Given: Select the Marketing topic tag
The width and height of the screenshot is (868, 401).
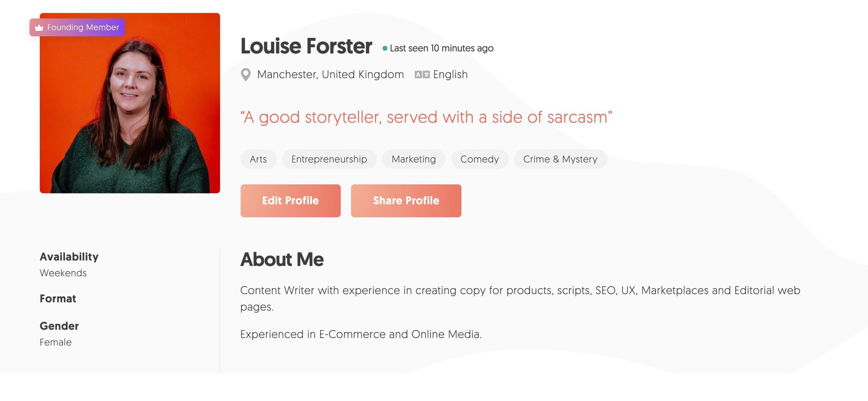Looking at the screenshot, I should tap(413, 159).
